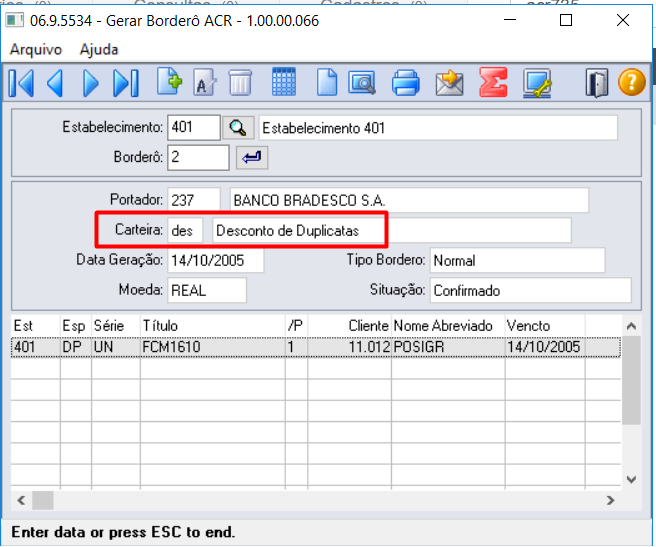Select the grid cell '14/10/2005' under Vencto
Image resolution: width=656 pixels, height=547 pixels.
coord(545,347)
